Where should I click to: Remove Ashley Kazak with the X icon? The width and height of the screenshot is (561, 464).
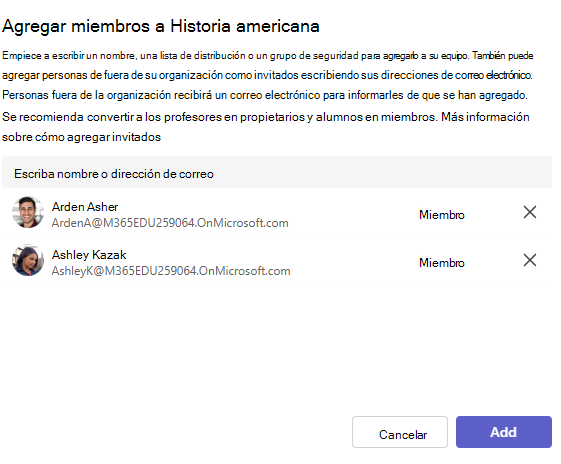pos(530,260)
